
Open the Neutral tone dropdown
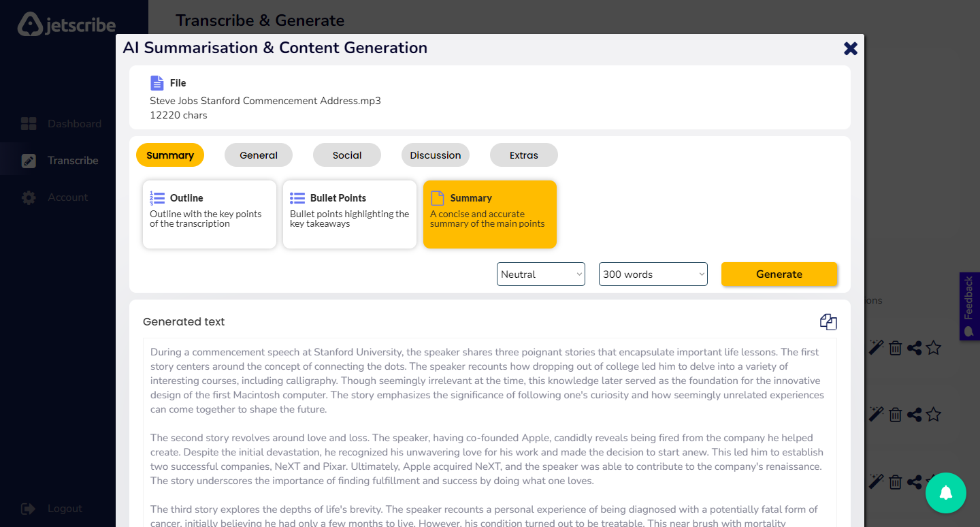point(541,274)
